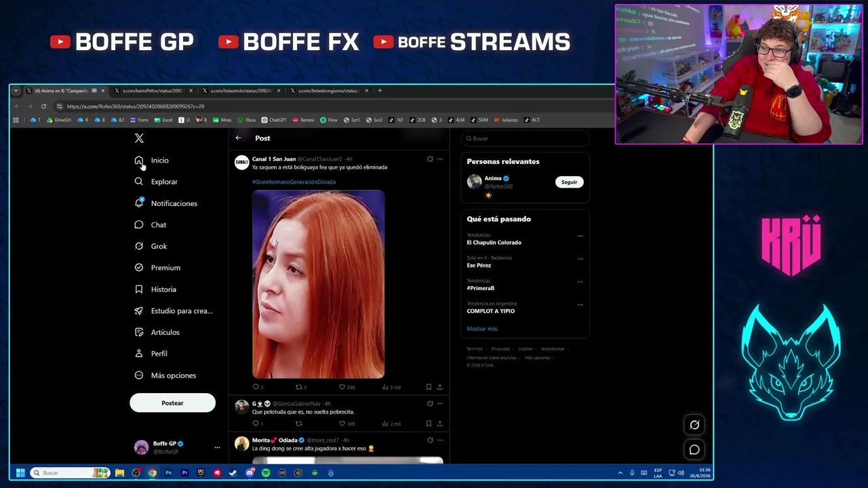
Task: Click the Estudio para creadores rocket icon
Action: coord(139,311)
